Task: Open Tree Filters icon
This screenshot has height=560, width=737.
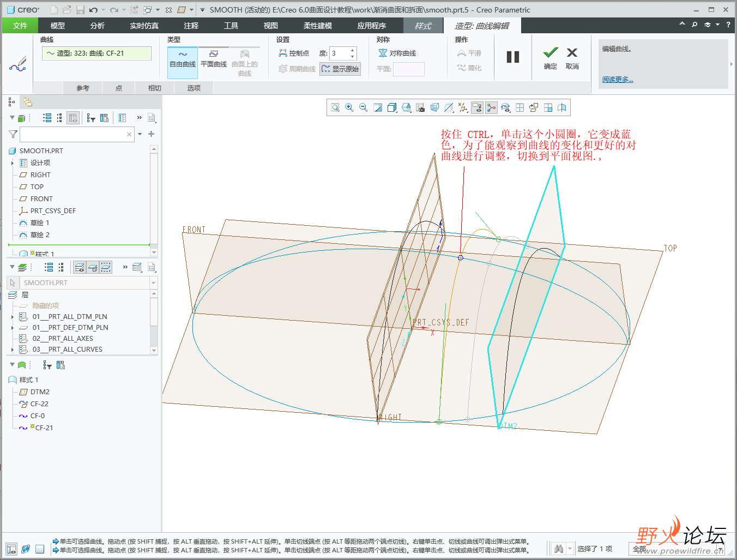Action: click(91, 118)
